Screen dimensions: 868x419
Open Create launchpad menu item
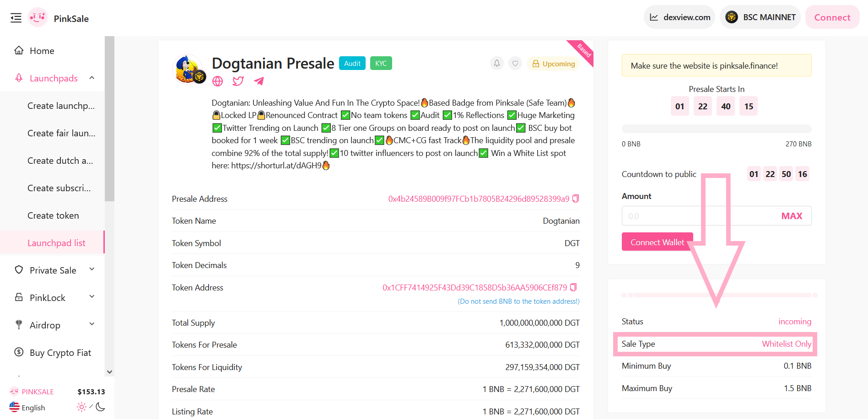[61, 106]
